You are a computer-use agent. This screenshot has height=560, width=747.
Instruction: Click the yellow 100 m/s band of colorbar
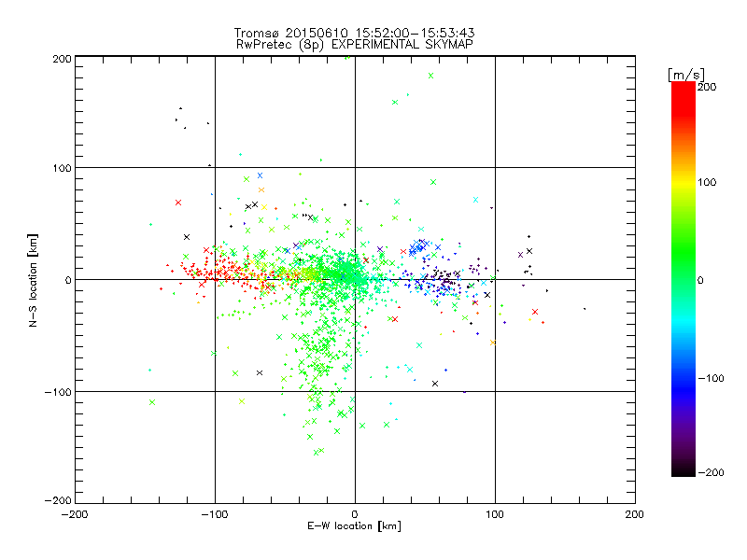click(684, 182)
